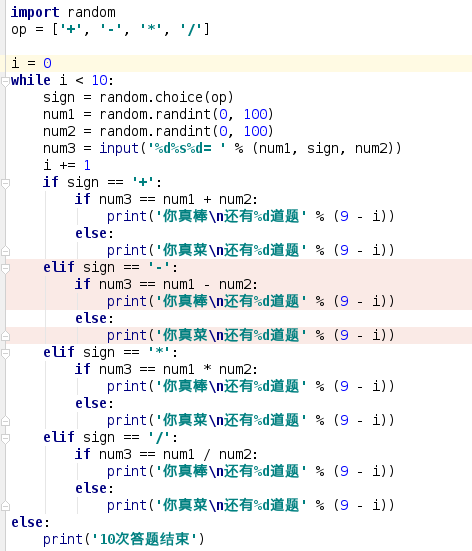
Task: Click the '%d%s%d= ' format string
Action: [x=187, y=148]
